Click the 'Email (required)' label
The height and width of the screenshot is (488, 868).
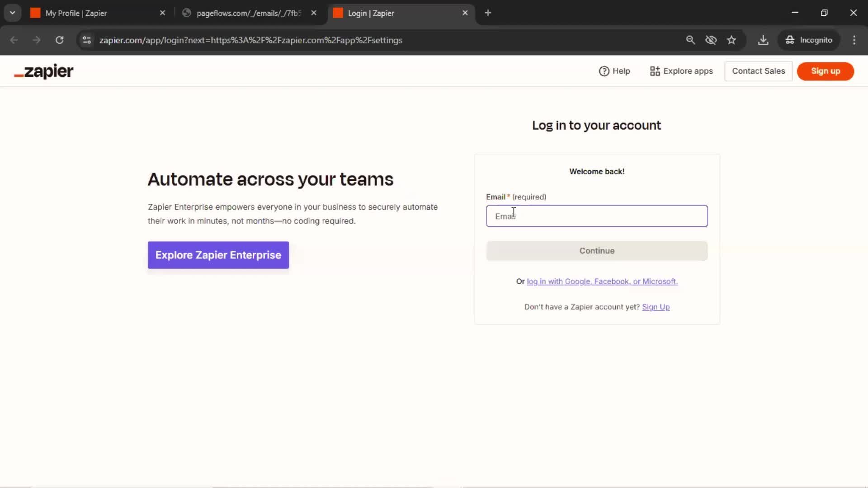pyautogui.click(x=516, y=197)
